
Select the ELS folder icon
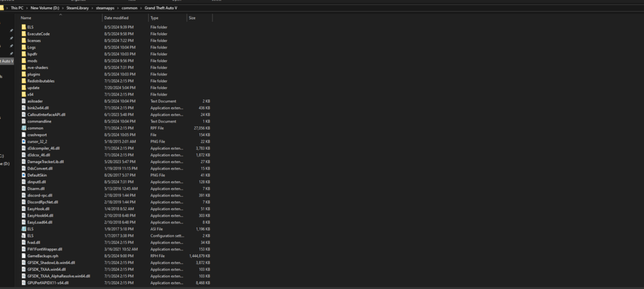[23, 27]
